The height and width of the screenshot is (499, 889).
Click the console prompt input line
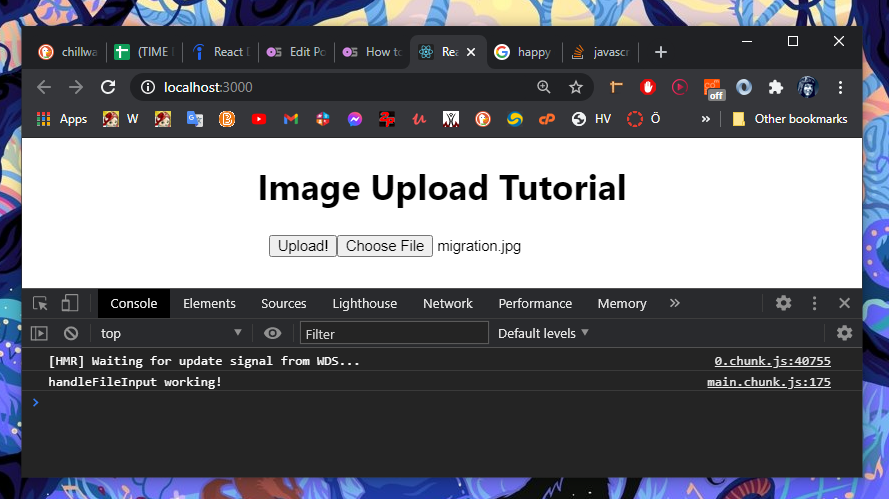click(x=442, y=403)
